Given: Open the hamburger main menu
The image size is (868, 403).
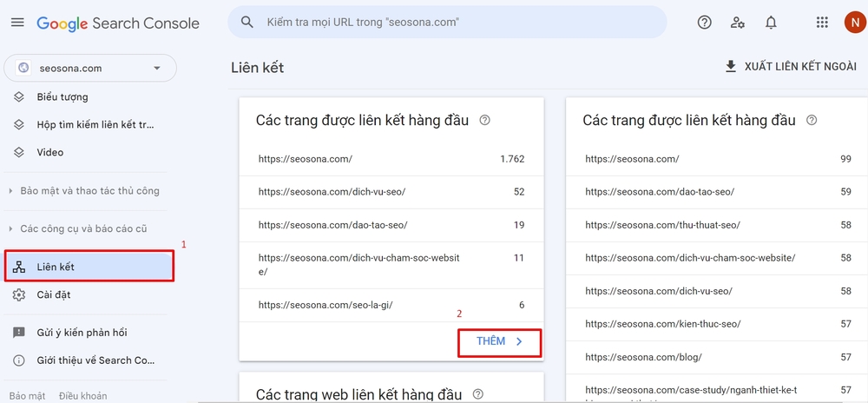Looking at the screenshot, I should coord(17,23).
